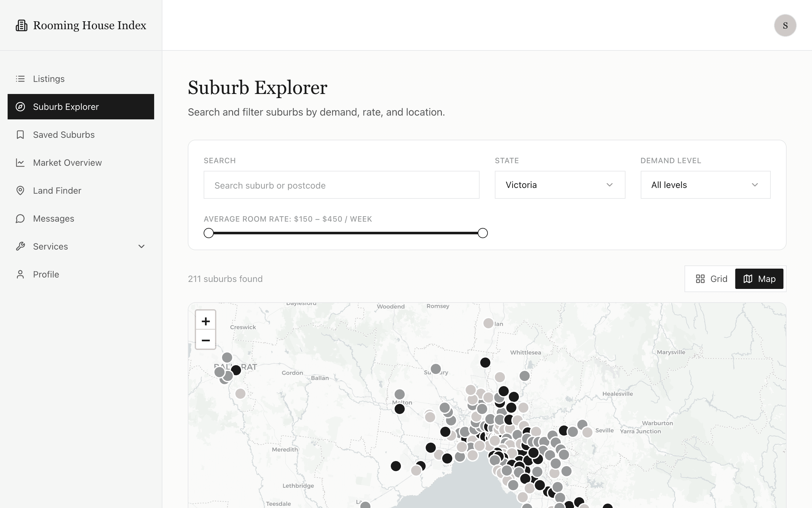Click the Rooming House Index title link
The height and width of the screenshot is (508, 812).
[x=89, y=25]
